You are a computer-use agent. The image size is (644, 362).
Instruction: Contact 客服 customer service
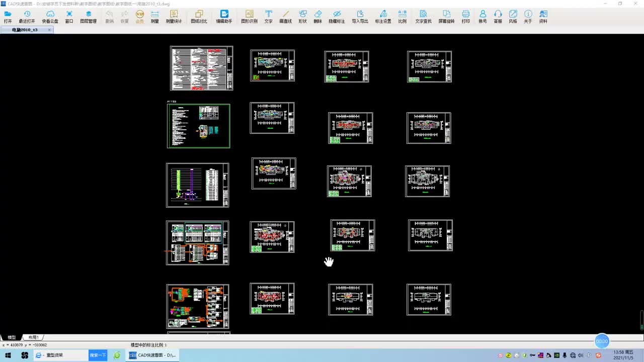tap(498, 17)
